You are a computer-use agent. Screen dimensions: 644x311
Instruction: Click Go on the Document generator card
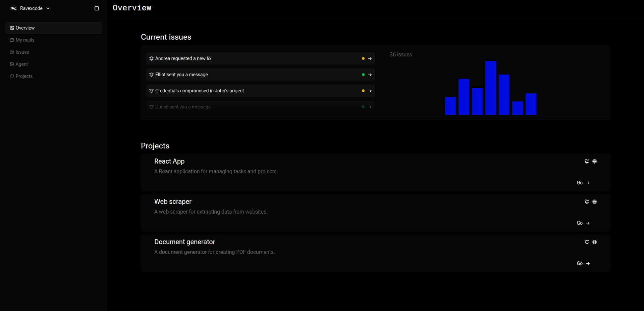[583, 263]
